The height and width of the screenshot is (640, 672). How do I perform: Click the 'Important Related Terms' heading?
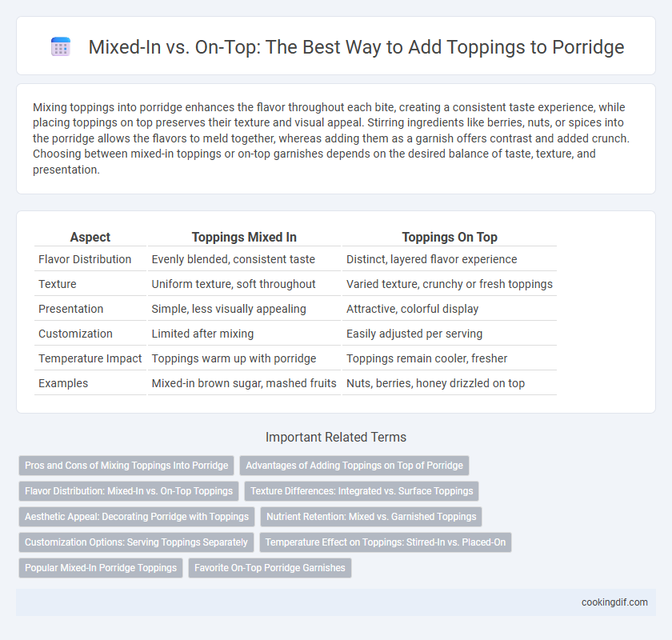[336, 437]
